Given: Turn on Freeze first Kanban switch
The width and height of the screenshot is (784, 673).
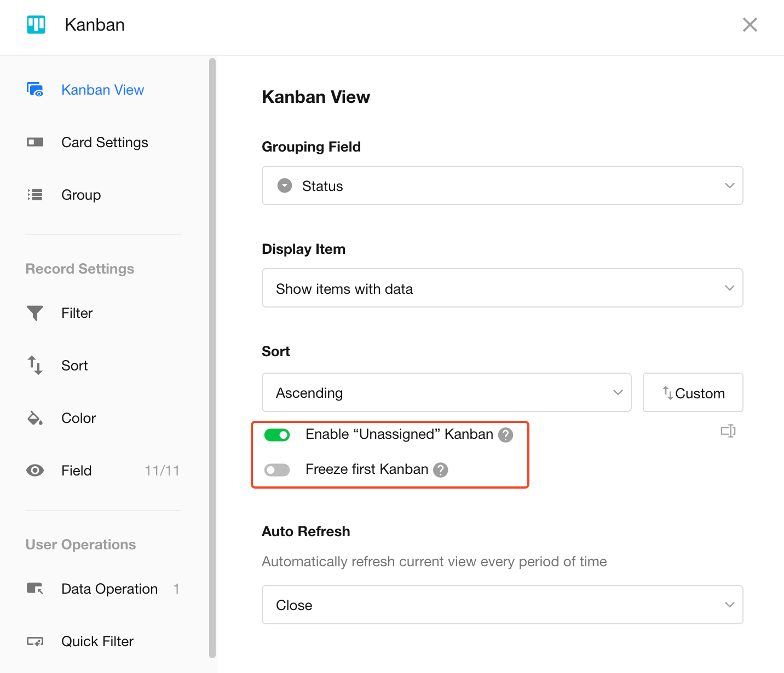Looking at the screenshot, I should tap(277, 470).
